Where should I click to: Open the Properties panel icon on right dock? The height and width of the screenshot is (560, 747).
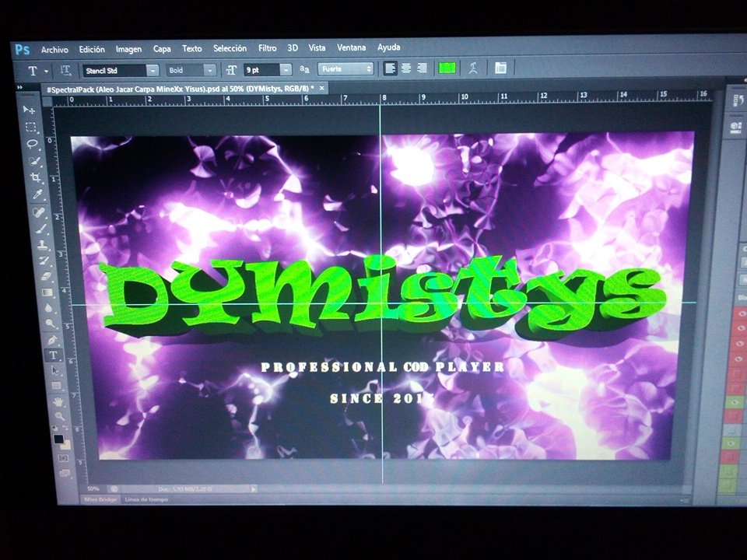pos(736,127)
